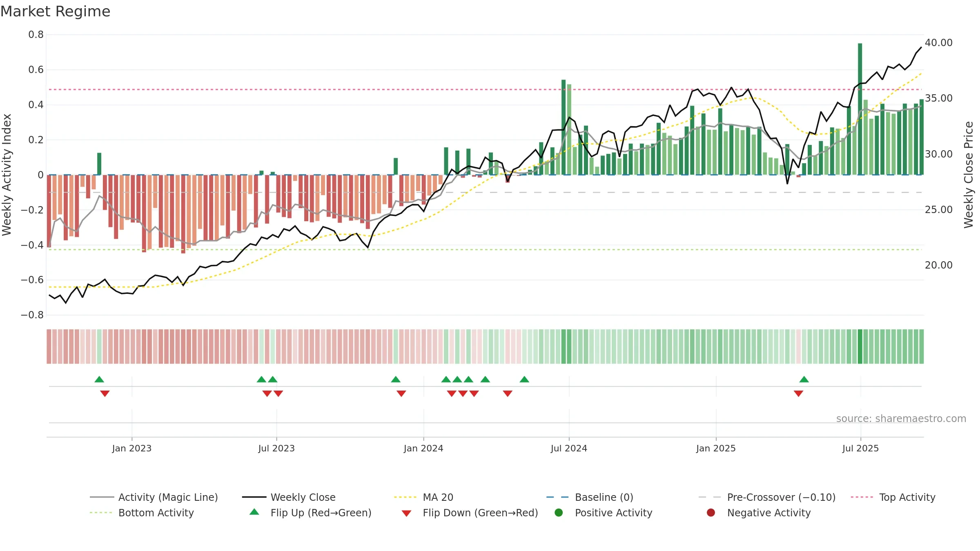Toggle Weekly Close legend entry
The width and height of the screenshot is (980, 551).
[289, 497]
